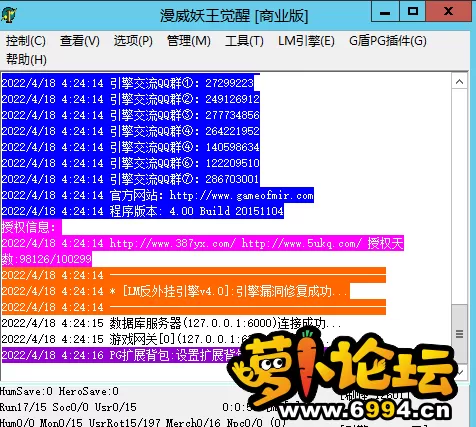Viewport: 476px width, 427px height.
Task: Select the log line with 264221952
Action: click(x=131, y=131)
